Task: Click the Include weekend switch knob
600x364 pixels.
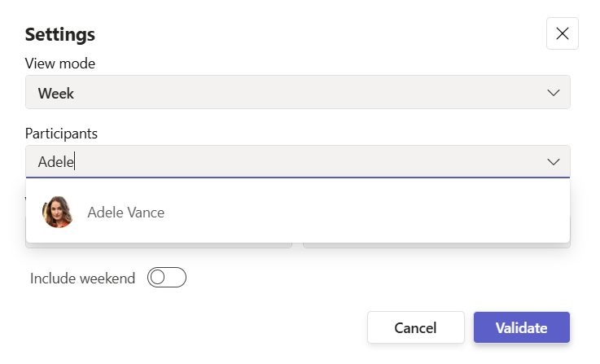Action: pos(158,278)
